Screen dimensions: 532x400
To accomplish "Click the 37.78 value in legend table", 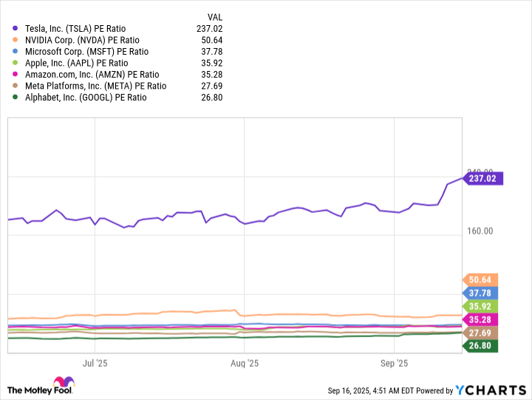I will pos(212,52).
